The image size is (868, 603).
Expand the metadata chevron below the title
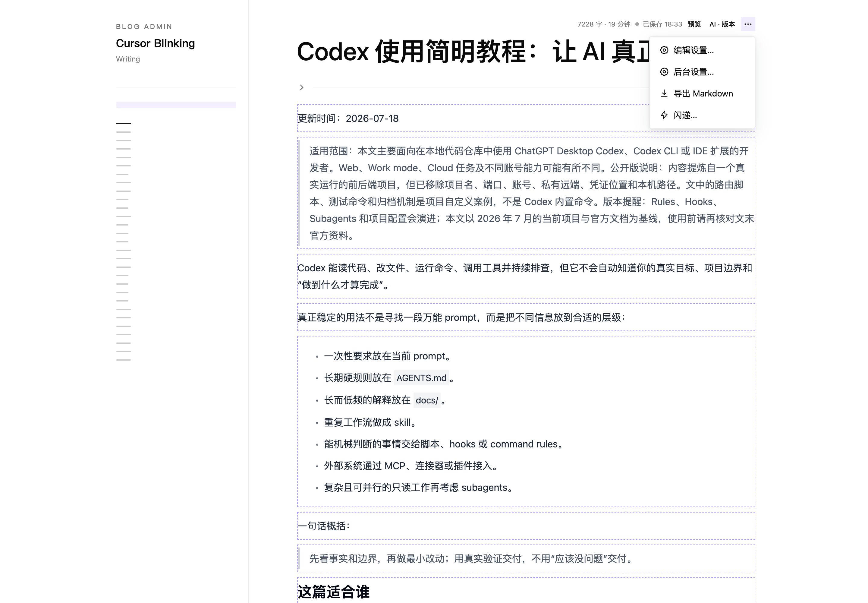click(x=301, y=88)
